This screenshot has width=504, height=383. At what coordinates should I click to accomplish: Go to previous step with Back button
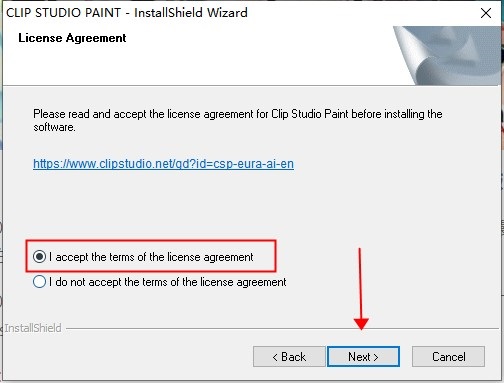pyautogui.click(x=289, y=357)
